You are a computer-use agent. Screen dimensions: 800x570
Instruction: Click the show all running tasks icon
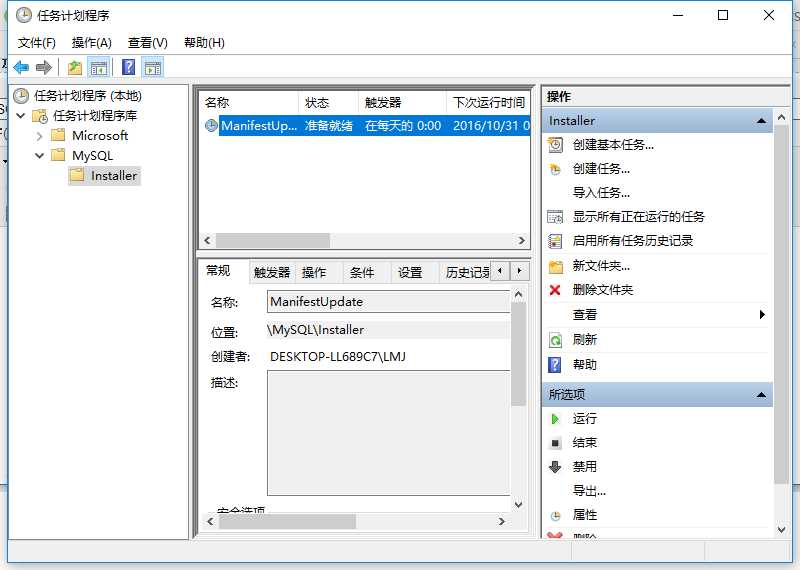coord(555,217)
